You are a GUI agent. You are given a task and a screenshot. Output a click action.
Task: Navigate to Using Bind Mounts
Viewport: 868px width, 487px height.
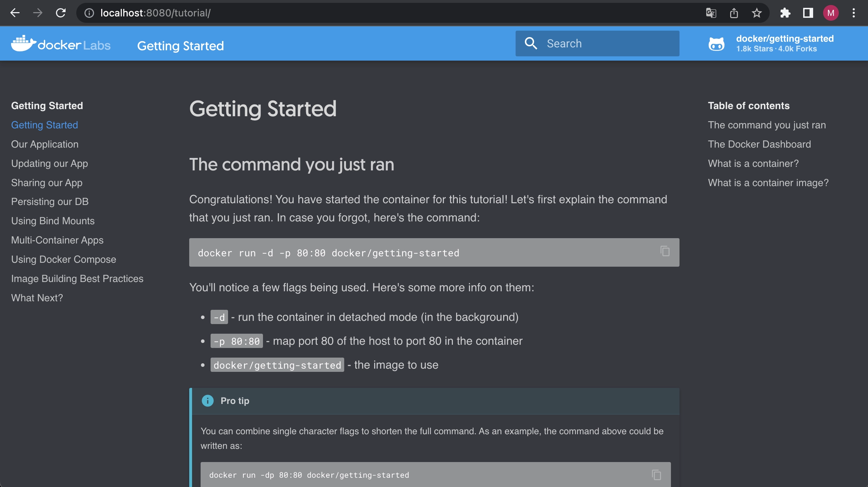click(x=53, y=221)
